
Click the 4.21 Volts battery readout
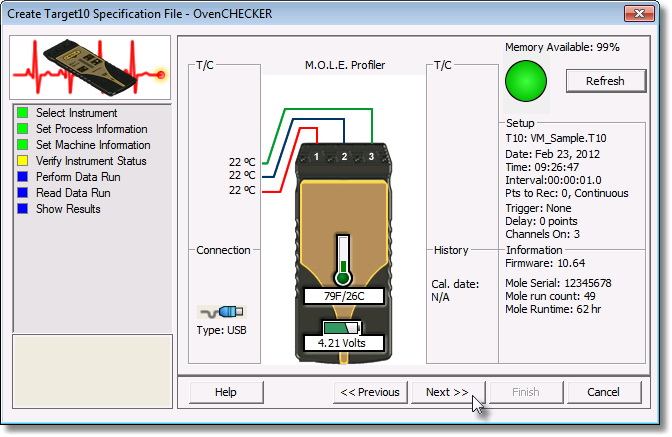click(x=342, y=343)
